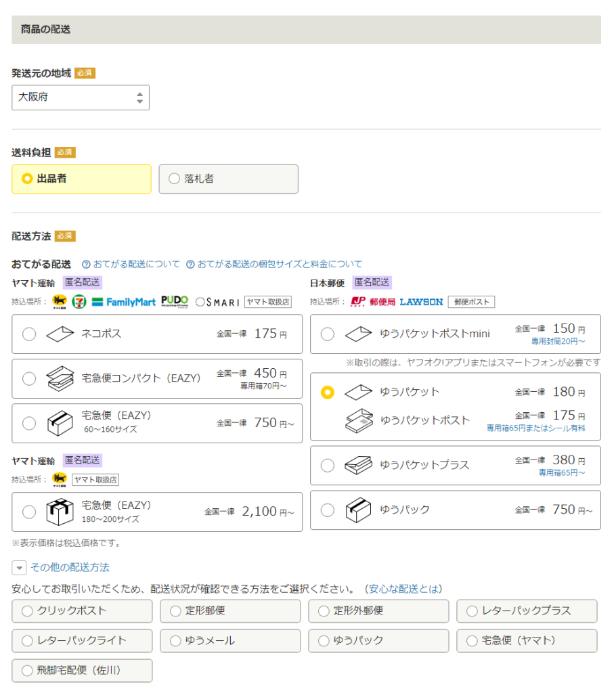The height and width of the screenshot is (693, 616).
Task: Click the 宅急便 60~160サイズ box icon
Action: click(60, 424)
